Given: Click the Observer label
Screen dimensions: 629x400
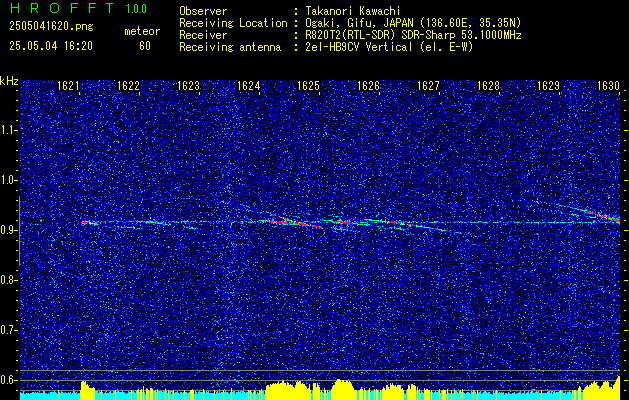Looking at the screenshot, I should pos(203,11).
